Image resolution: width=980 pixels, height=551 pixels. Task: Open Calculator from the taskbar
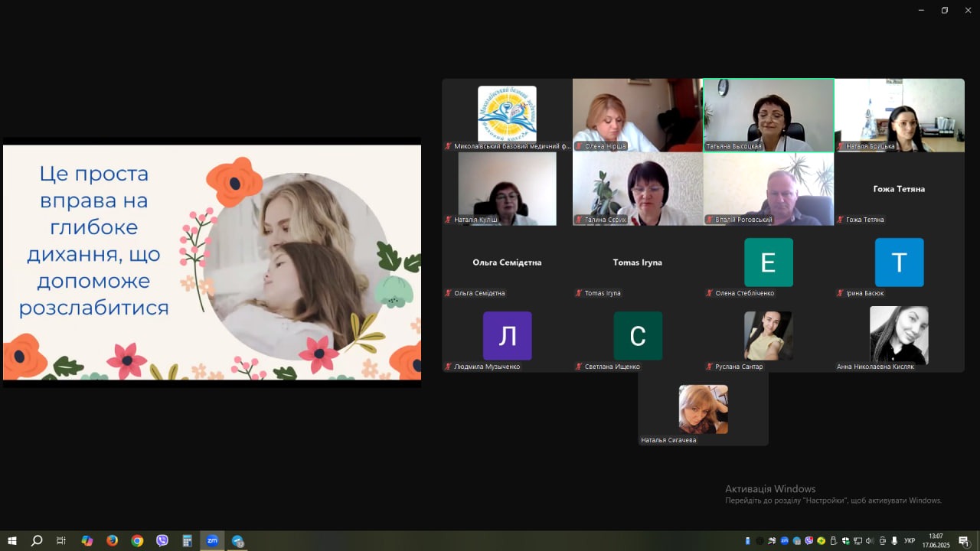[187, 540]
